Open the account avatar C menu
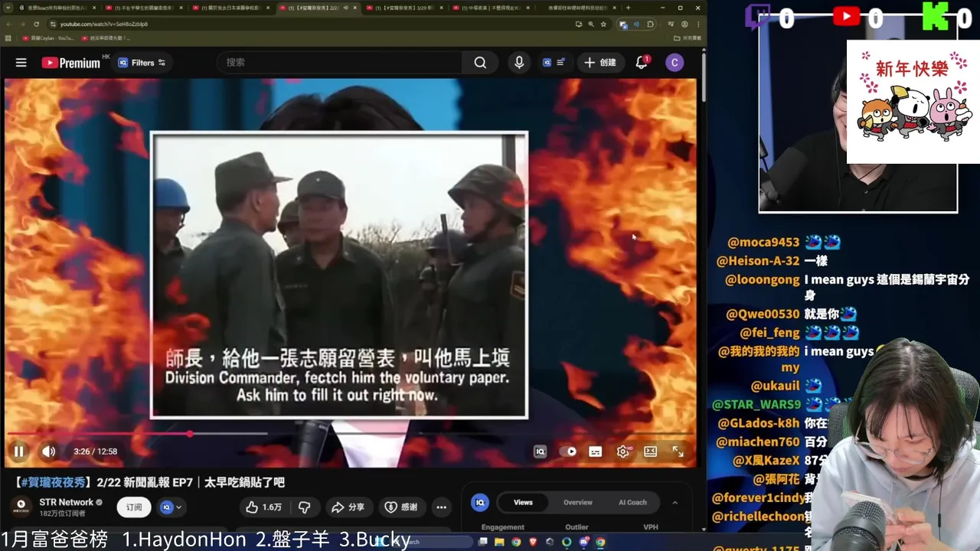Viewport: 980px width, 551px height. click(x=674, y=63)
